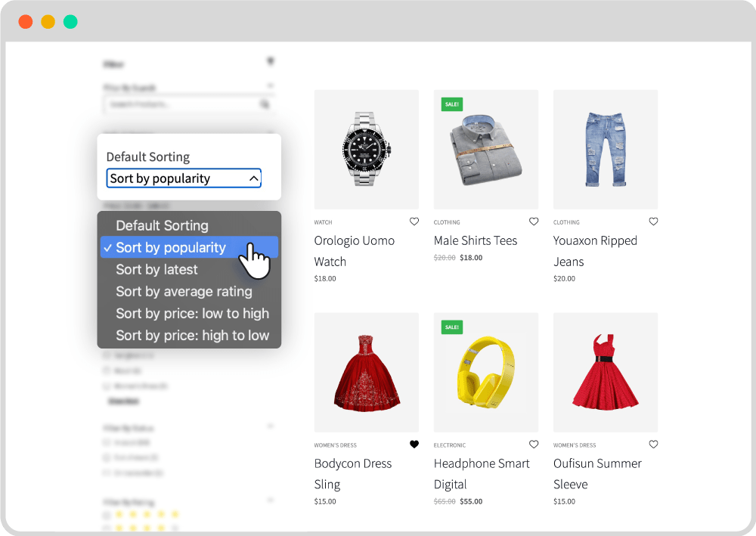756x536 pixels.
Task: Click heart icon for Headphone Smart Digital
Action: click(x=534, y=445)
